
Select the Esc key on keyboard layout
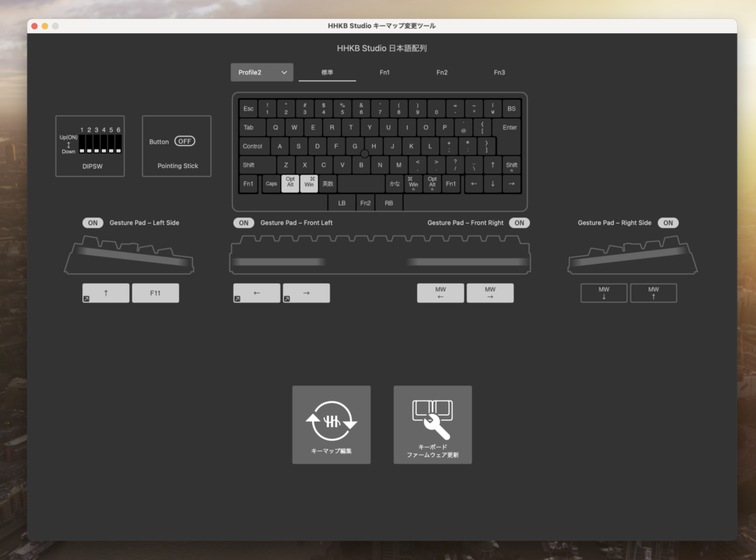[x=249, y=109]
